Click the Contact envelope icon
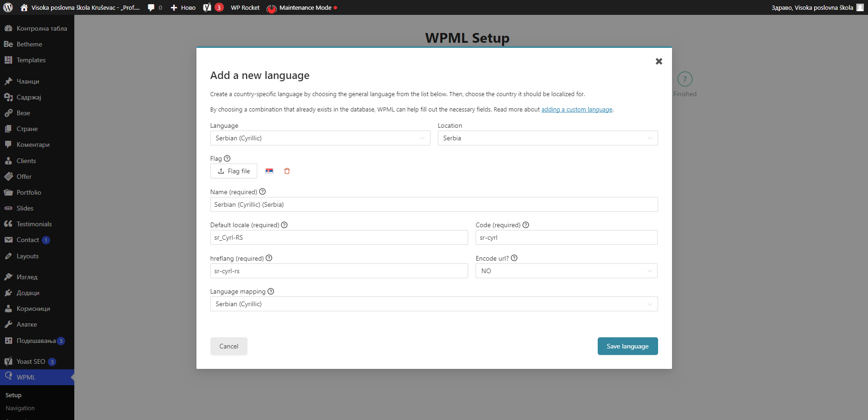The height and width of the screenshot is (420, 868). click(x=8, y=240)
